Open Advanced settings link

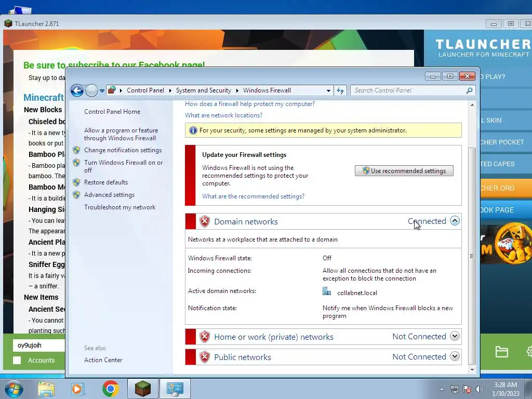point(109,195)
